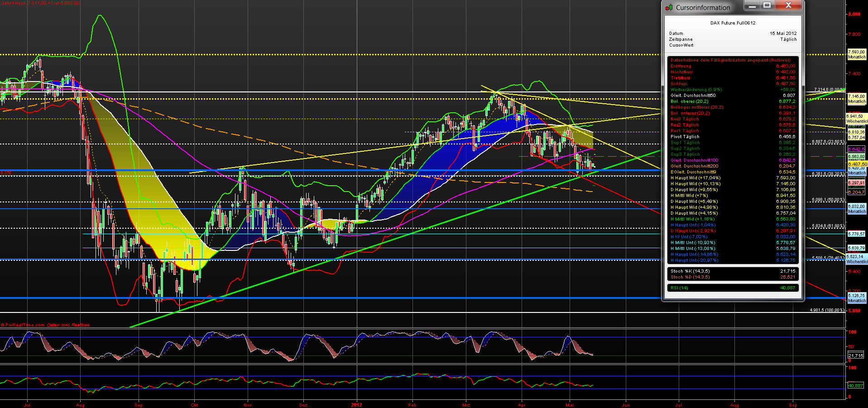Click the 2012 label on the time axis
Screen dimensions: 868x408
[356, 405]
